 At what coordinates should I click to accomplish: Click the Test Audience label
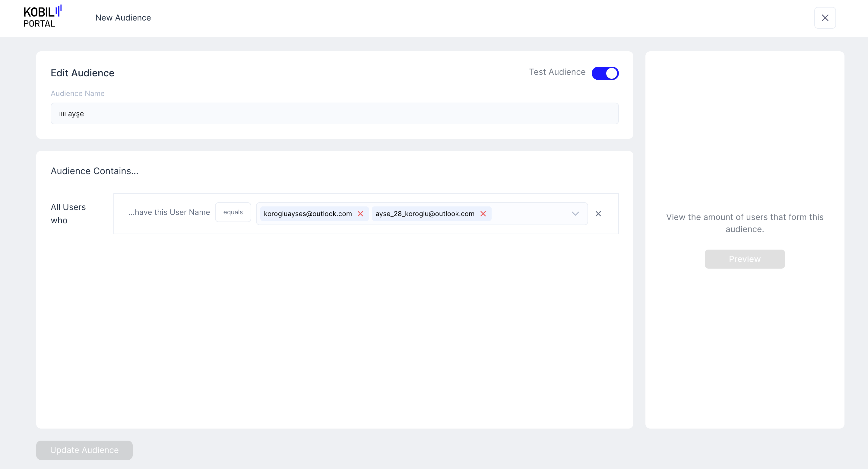[x=557, y=72]
